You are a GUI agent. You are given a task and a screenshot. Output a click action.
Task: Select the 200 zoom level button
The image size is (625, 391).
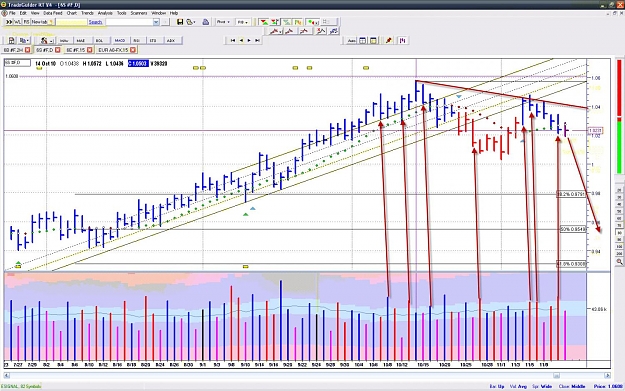(x=619, y=253)
